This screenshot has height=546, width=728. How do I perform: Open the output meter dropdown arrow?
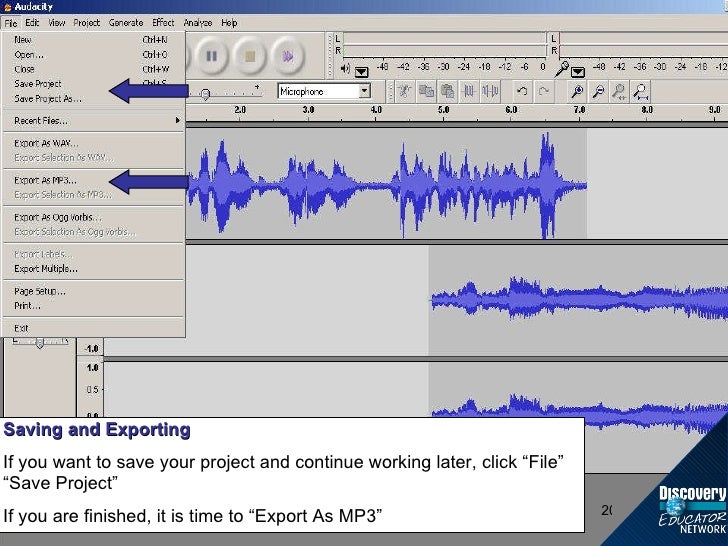(x=361, y=72)
